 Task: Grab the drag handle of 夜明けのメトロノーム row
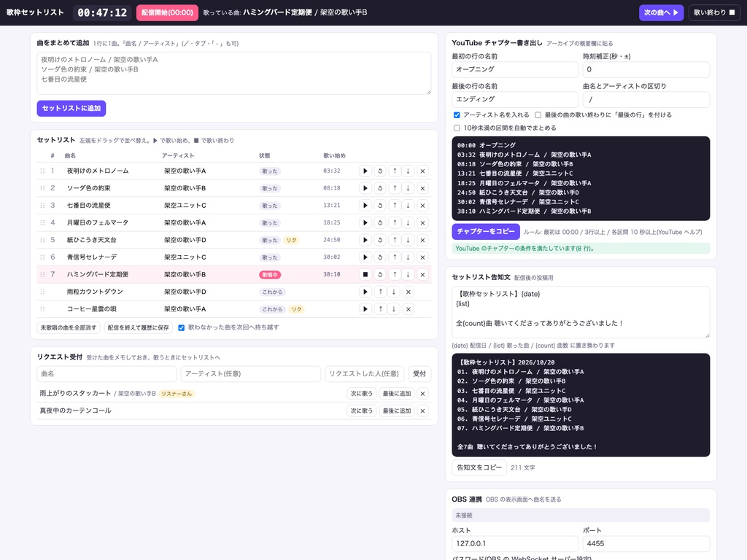42,171
